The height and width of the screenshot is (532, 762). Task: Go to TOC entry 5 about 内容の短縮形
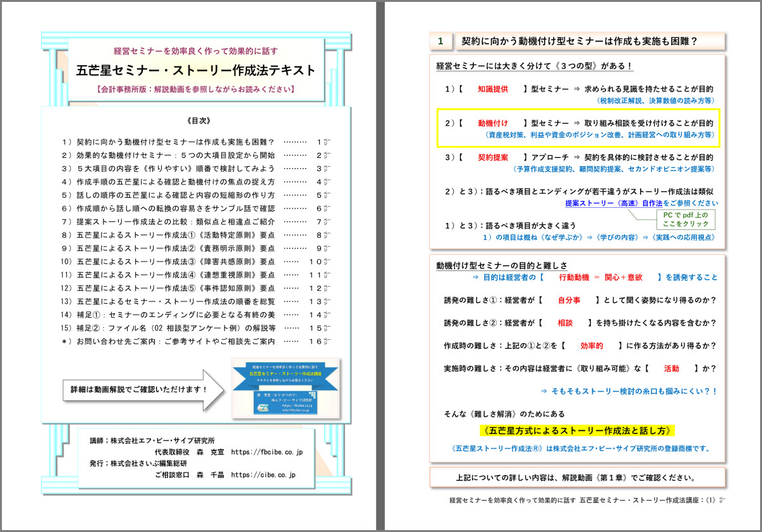pos(169,195)
